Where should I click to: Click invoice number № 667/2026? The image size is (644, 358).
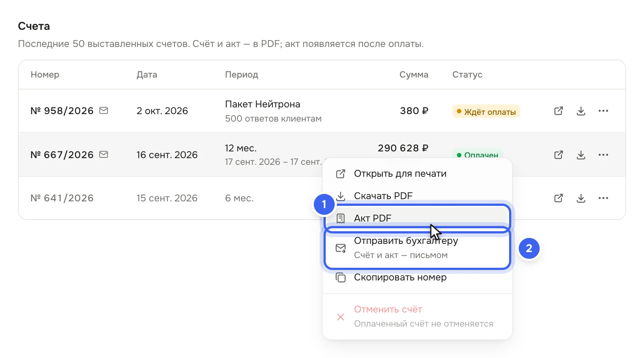pos(62,155)
